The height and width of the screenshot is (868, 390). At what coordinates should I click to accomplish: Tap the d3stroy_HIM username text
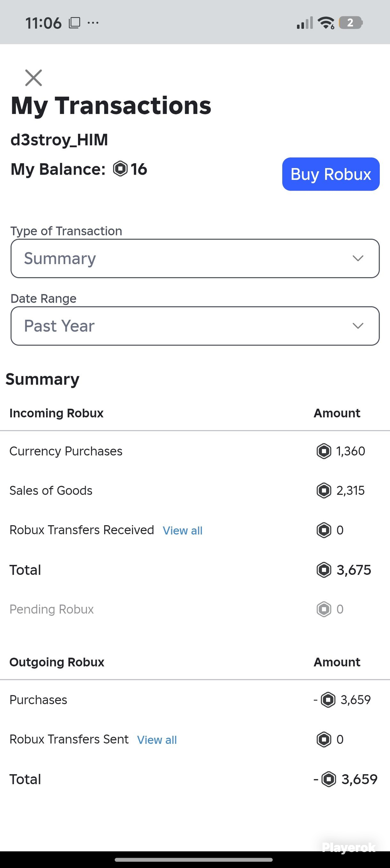pos(59,140)
